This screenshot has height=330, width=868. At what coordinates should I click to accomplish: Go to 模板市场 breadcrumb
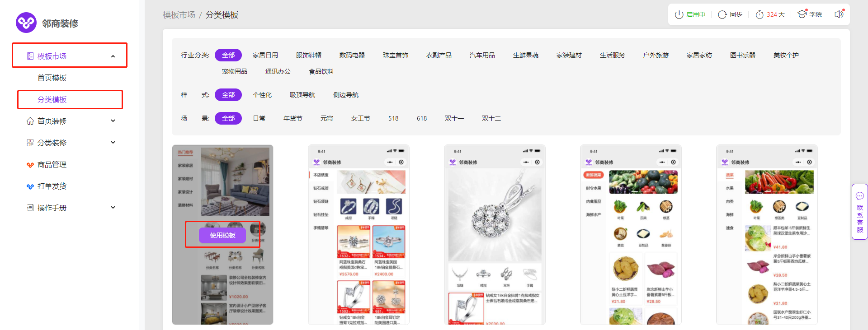[179, 15]
